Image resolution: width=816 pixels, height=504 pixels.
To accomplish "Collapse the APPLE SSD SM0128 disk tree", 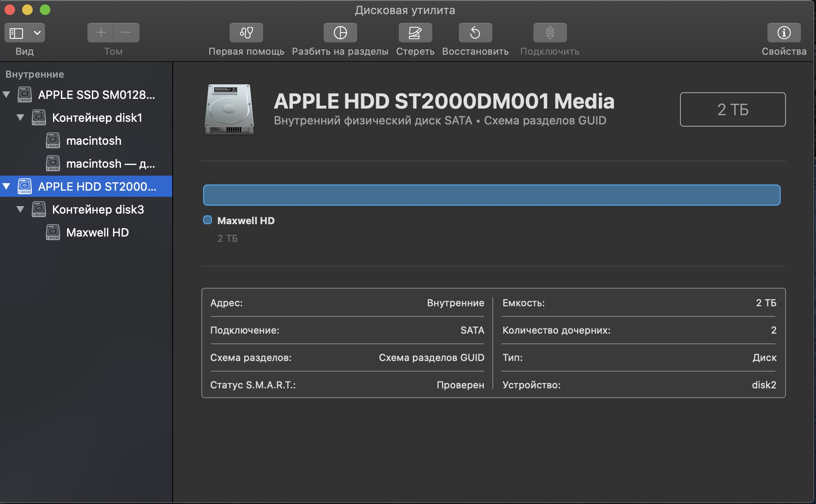I will coord(7,94).
